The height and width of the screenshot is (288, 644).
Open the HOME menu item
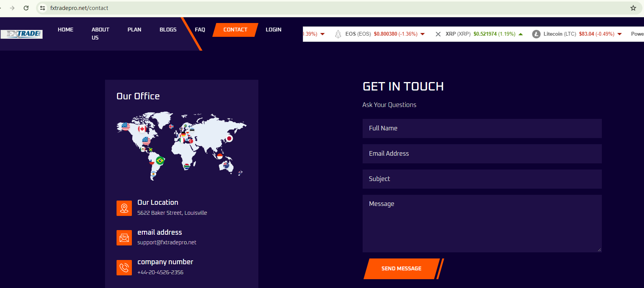66,30
